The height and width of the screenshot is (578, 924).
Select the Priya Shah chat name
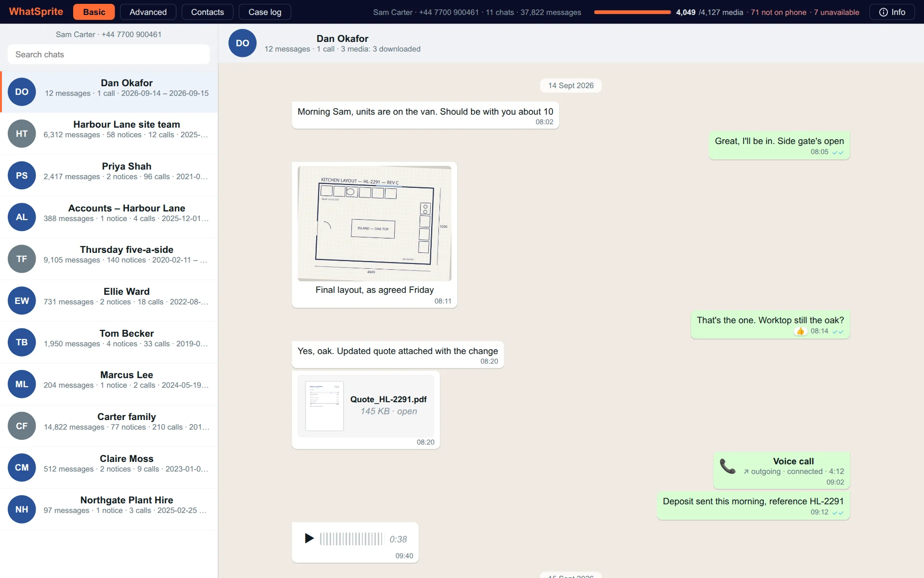127,166
